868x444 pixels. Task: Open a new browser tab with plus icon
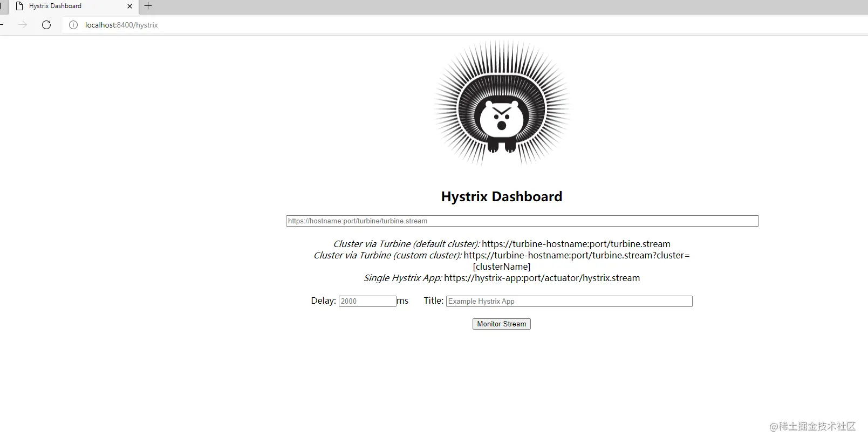(x=148, y=6)
